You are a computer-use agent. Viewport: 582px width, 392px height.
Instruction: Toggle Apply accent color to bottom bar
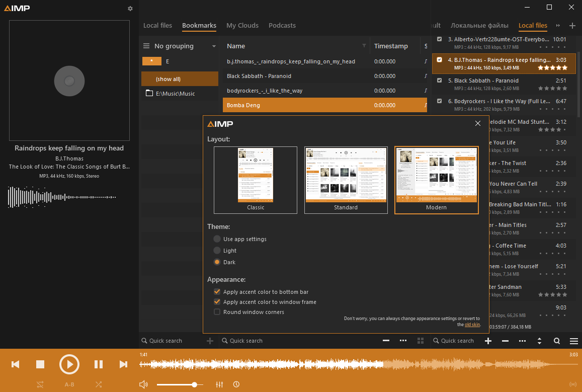pyautogui.click(x=217, y=292)
